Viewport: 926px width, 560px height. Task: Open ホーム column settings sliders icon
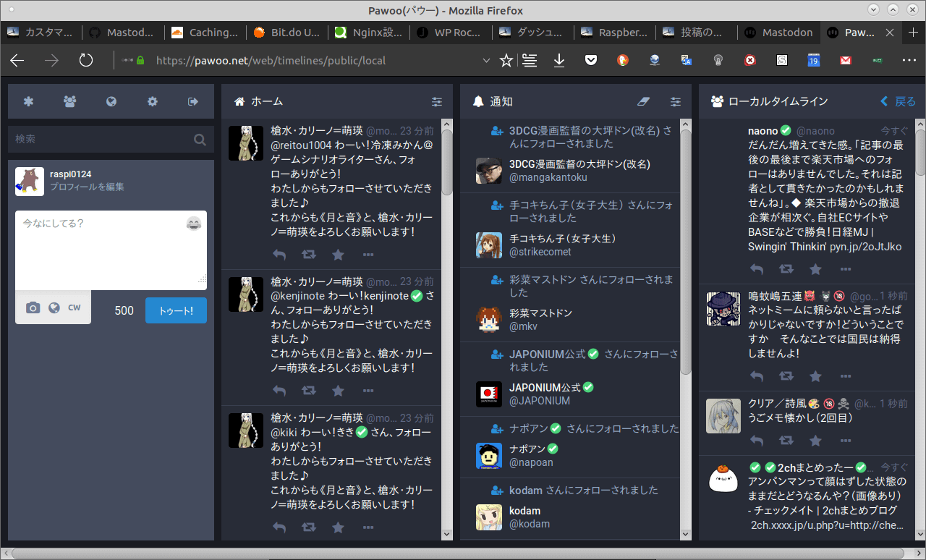pyautogui.click(x=437, y=102)
